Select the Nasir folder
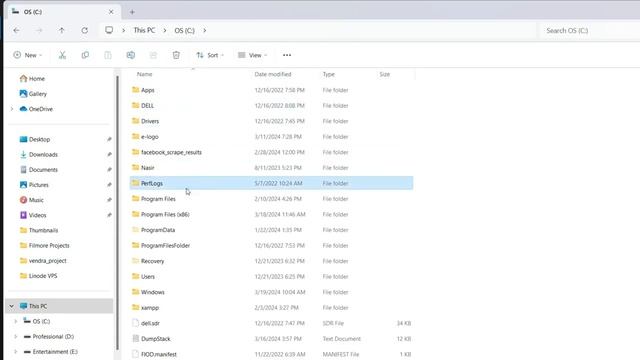 pyautogui.click(x=271, y=168)
